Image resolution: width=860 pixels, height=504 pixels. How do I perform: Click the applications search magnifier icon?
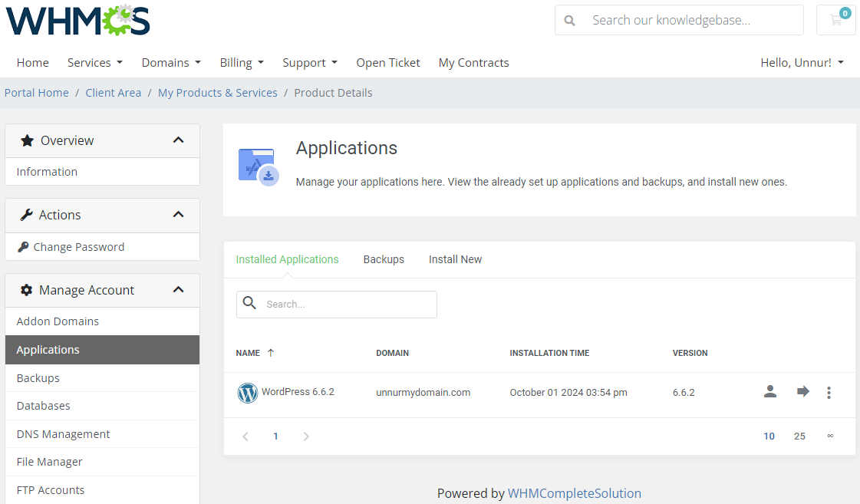coord(249,303)
